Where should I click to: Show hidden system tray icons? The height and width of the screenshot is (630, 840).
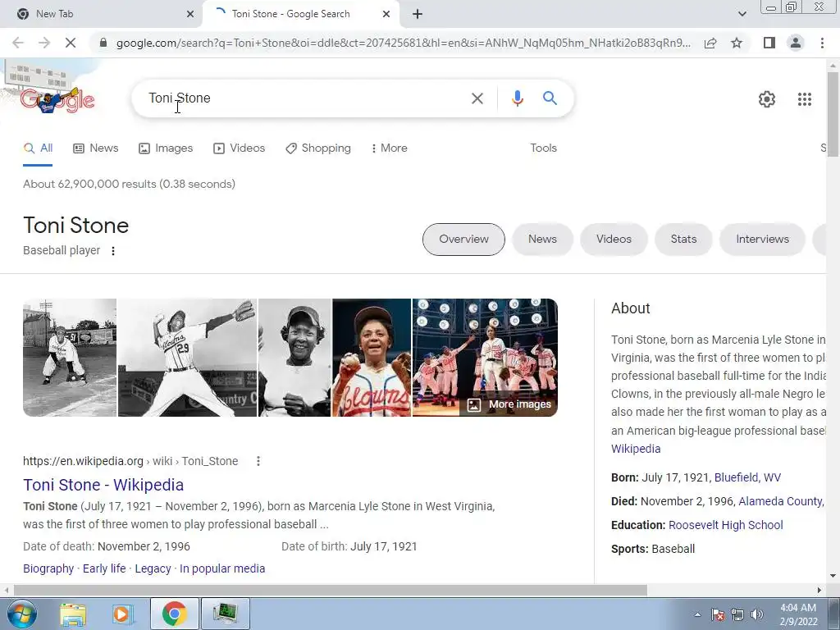point(697,614)
